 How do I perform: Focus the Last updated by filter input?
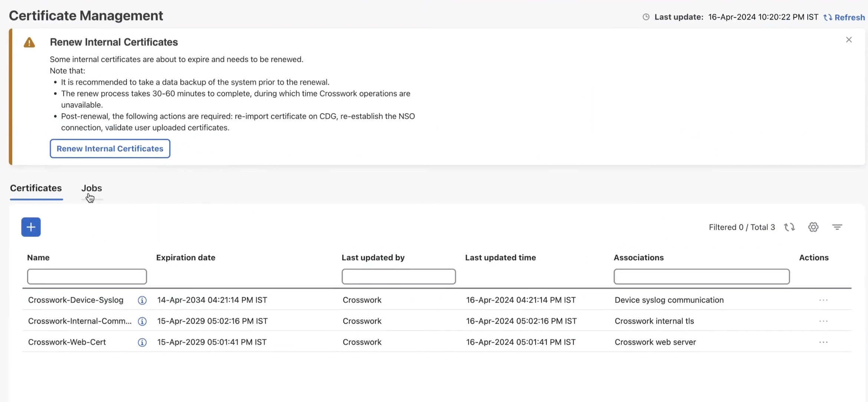[x=399, y=277]
